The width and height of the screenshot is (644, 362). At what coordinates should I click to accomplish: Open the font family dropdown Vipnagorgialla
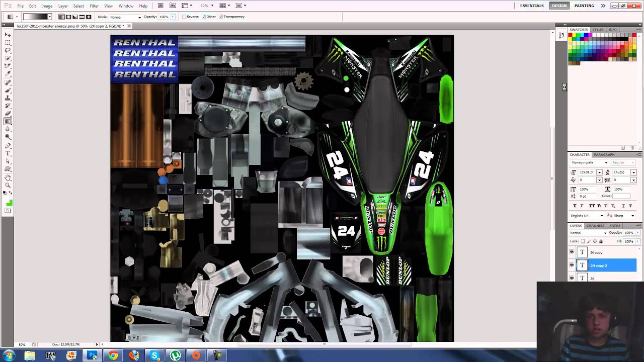[x=589, y=162]
